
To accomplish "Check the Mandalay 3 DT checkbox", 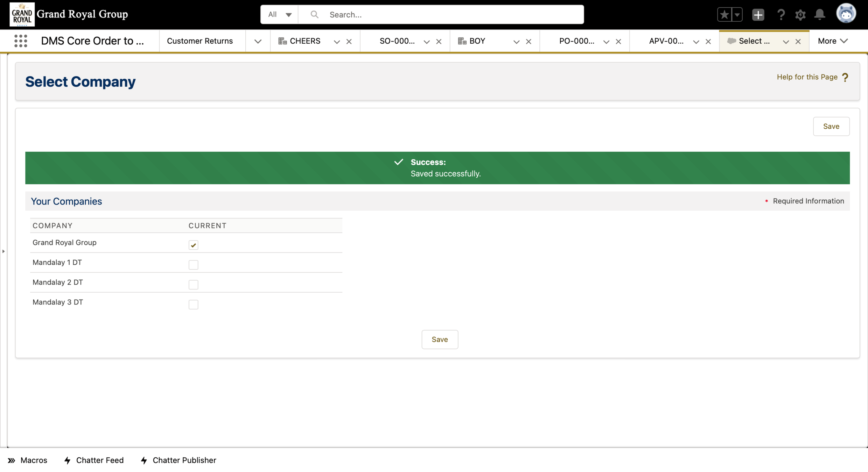I will (x=193, y=305).
